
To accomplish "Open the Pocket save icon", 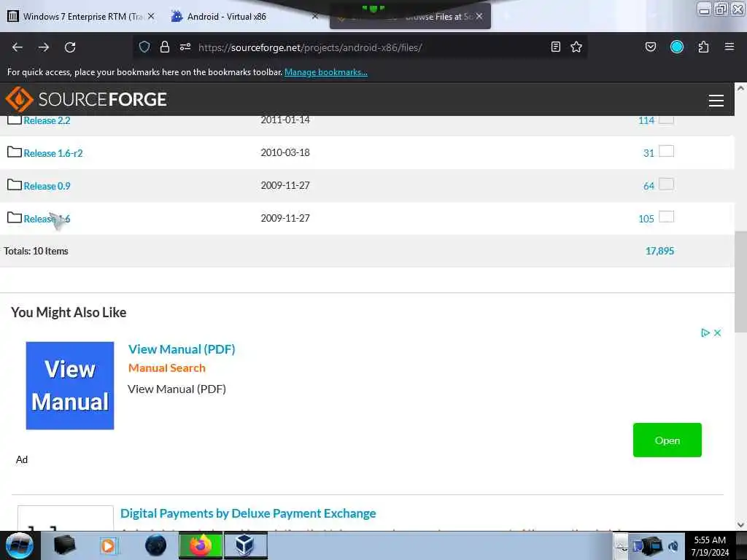I will coord(650,47).
